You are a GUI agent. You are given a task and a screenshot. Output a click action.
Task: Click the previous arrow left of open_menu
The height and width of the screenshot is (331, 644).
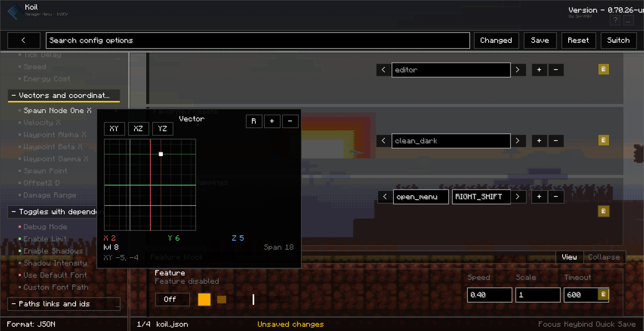pos(385,197)
